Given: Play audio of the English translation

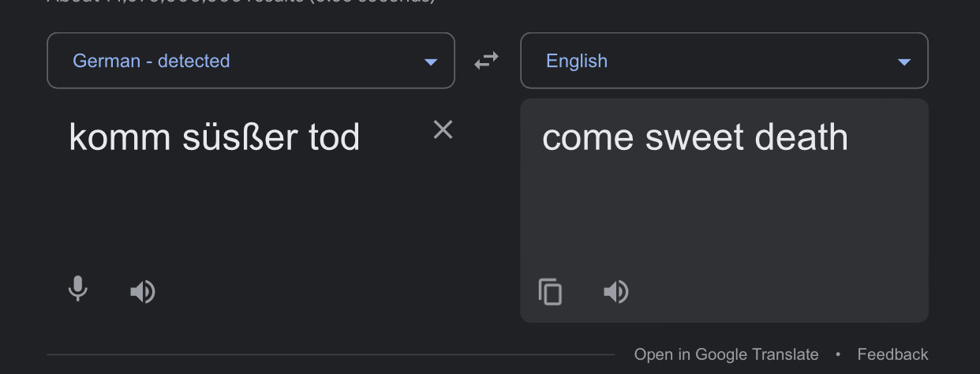Looking at the screenshot, I should pos(616,292).
